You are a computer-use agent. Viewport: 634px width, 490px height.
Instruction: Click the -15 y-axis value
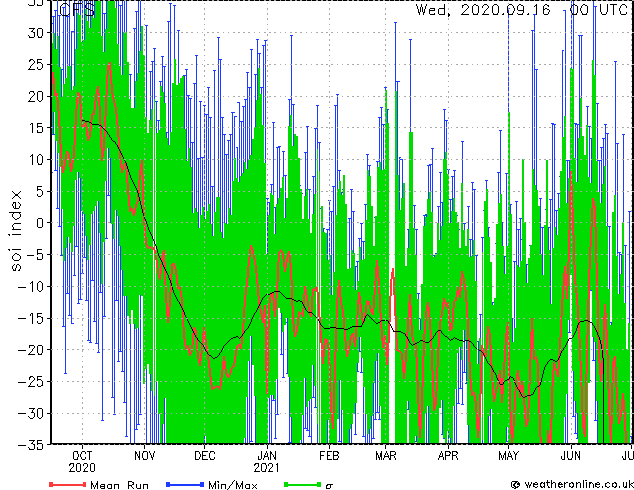click(31, 319)
